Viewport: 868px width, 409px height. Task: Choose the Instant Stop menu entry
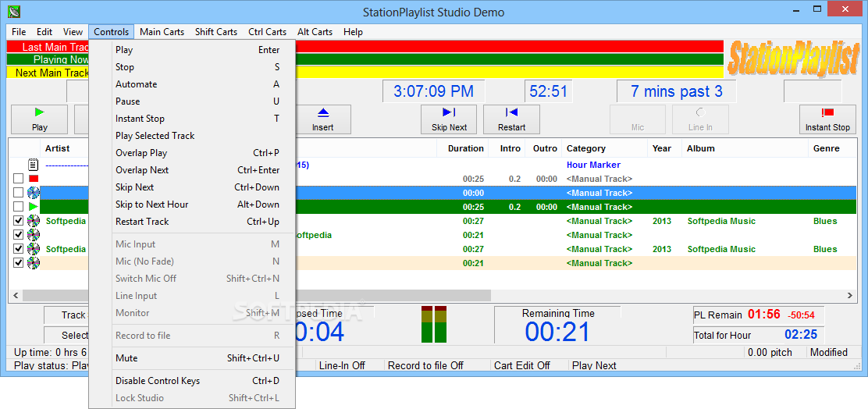[x=192, y=119]
